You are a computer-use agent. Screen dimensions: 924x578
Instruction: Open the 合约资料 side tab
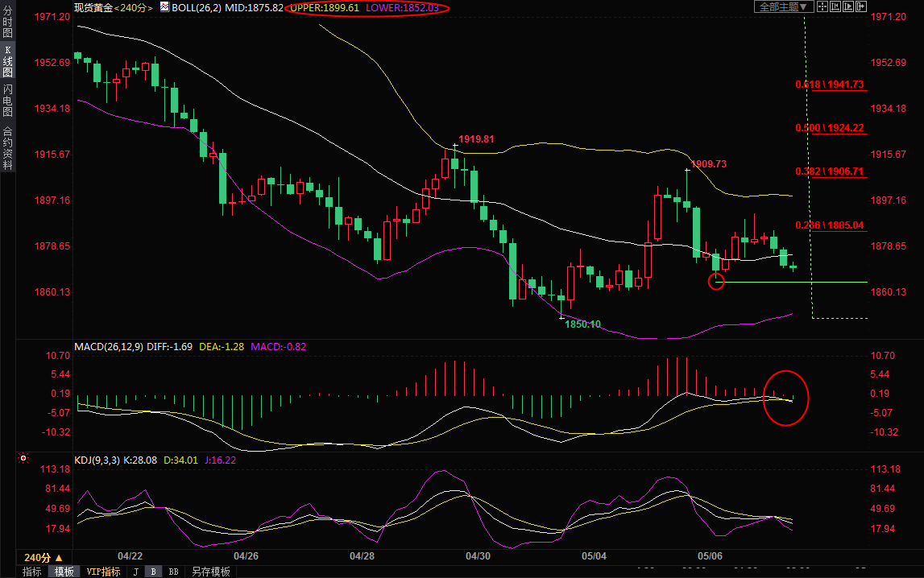click(7, 148)
